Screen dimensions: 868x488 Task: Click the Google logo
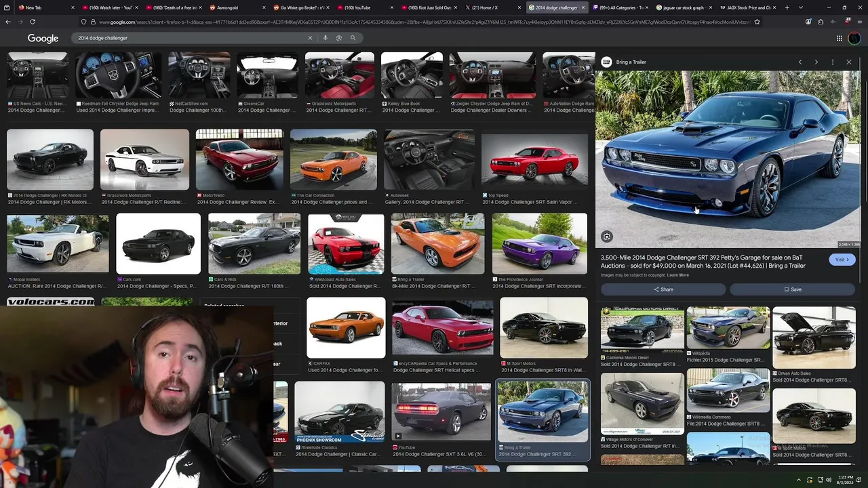click(43, 39)
